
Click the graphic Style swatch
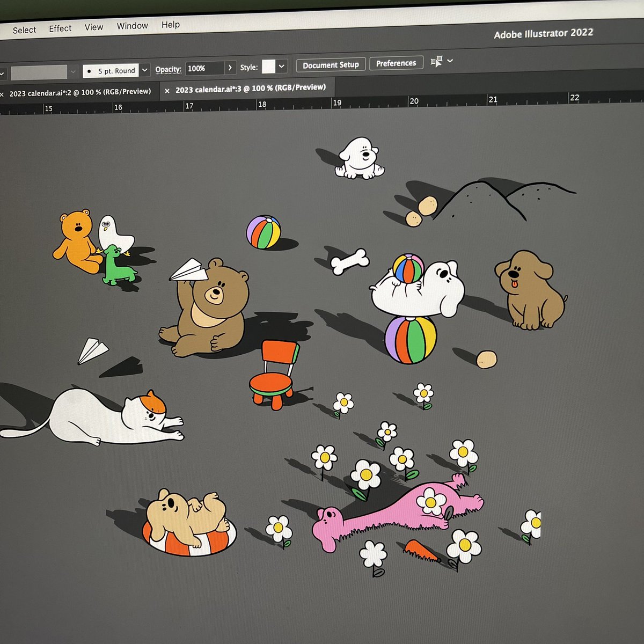(268, 67)
